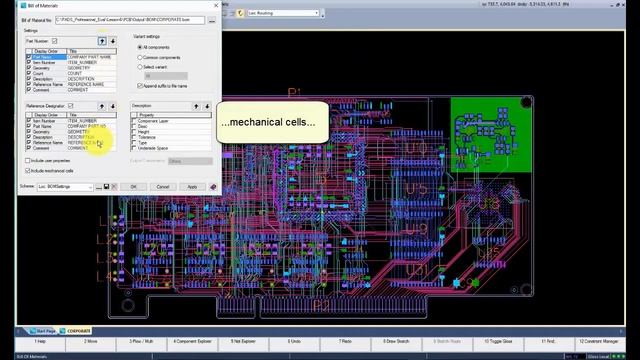The width and height of the screenshot is (640, 360).
Task: Switch to the Start Page tab
Action: point(43,331)
